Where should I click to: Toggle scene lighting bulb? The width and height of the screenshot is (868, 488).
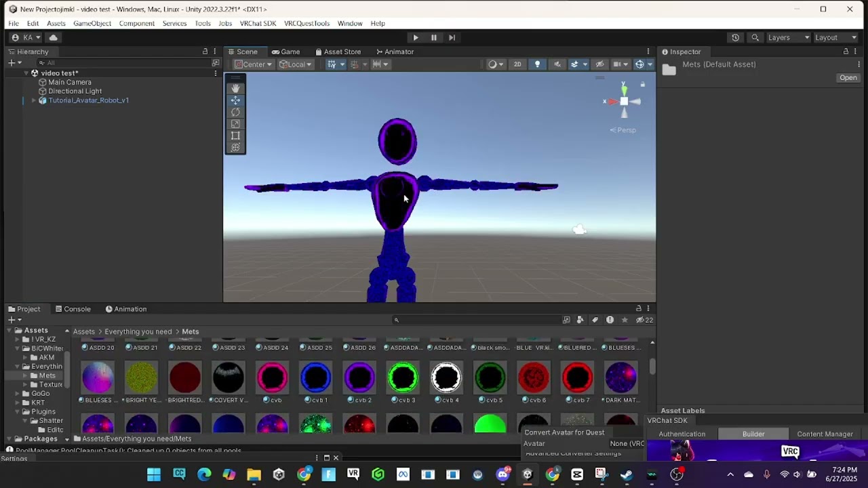(537, 64)
